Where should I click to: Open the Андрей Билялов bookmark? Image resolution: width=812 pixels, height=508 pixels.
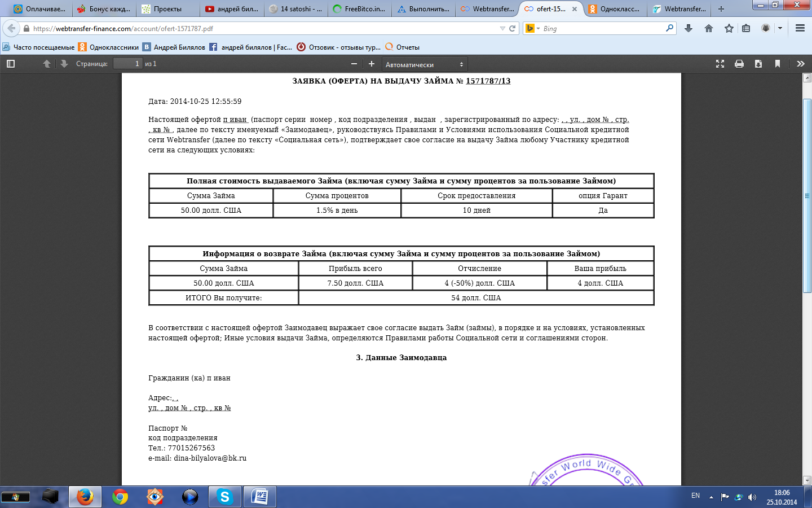[x=174, y=47]
